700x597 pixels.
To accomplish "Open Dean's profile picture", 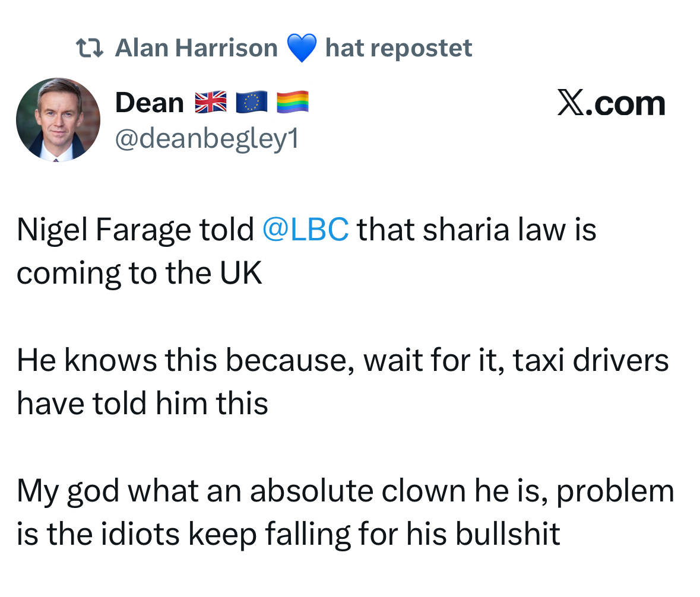I will click(x=58, y=119).
